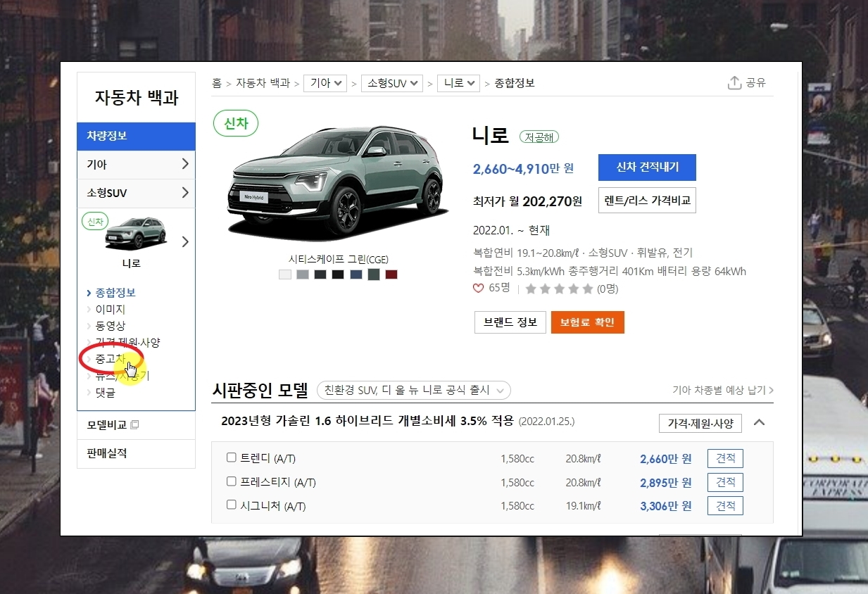Select the dark red color swatch
This screenshot has width=868, height=594.
point(391,274)
